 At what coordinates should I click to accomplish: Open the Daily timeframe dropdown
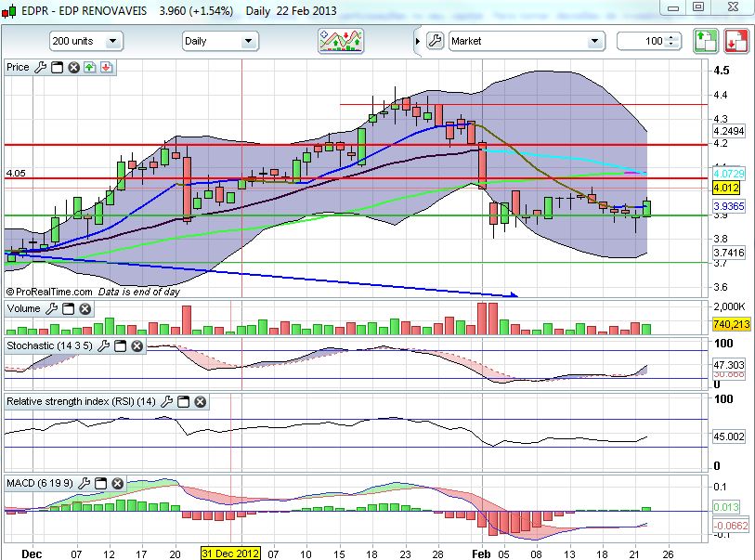[249, 42]
